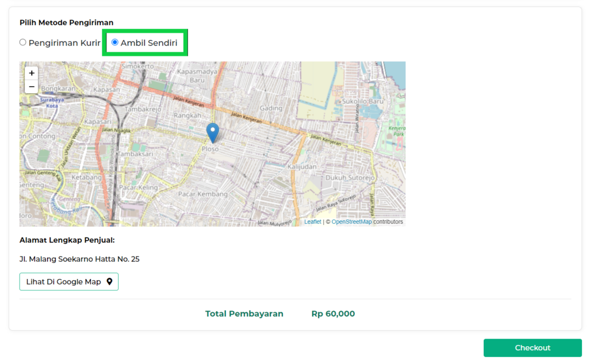Select the Ambil Sendiri radio button
This screenshot has width=589, height=364.
115,43
